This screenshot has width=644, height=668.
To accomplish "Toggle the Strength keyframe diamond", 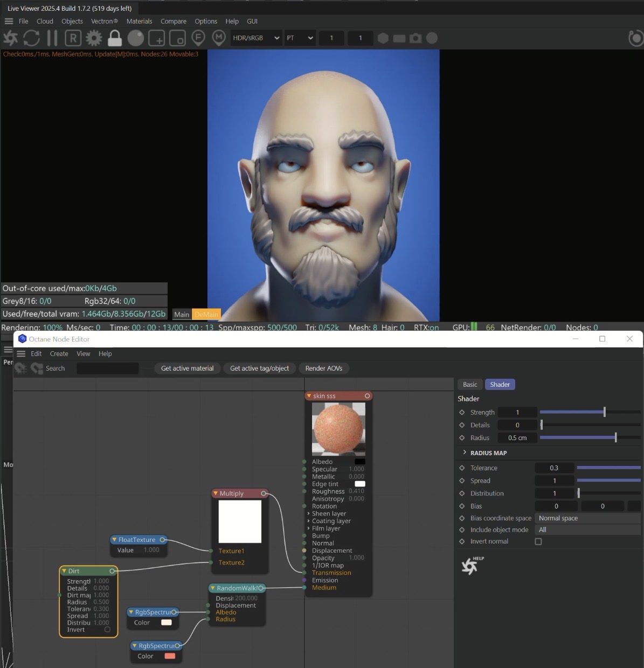I will [462, 412].
